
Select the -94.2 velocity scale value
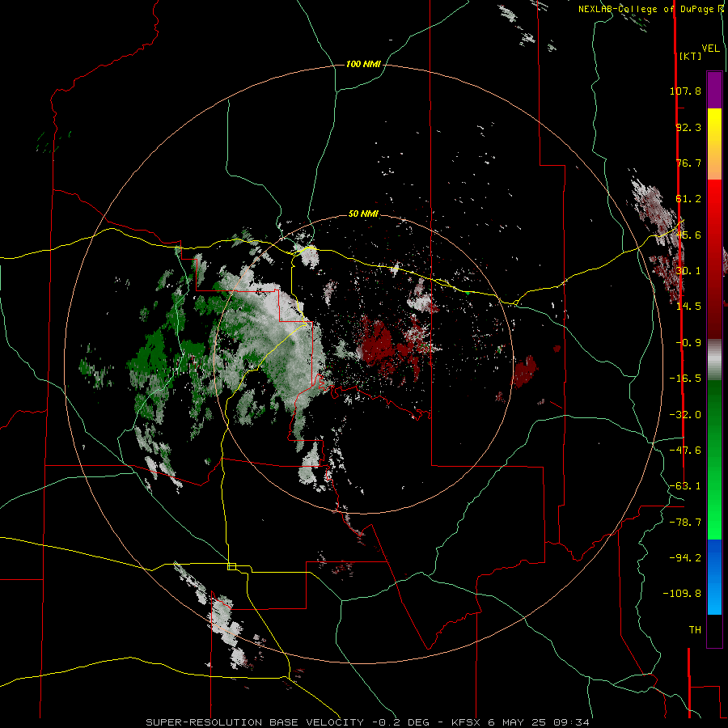tap(685, 558)
